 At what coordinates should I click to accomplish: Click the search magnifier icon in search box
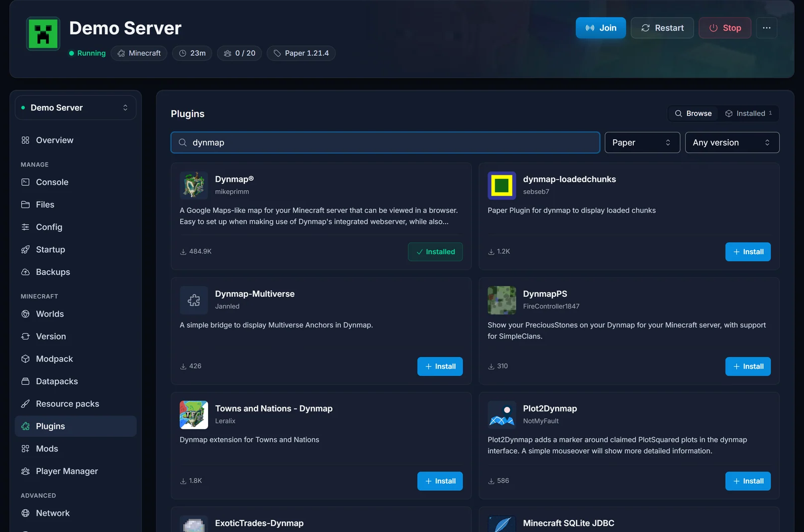pos(183,143)
